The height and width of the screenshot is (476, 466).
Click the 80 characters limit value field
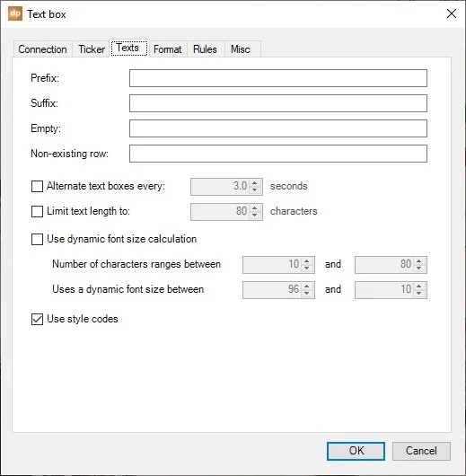[220, 212]
